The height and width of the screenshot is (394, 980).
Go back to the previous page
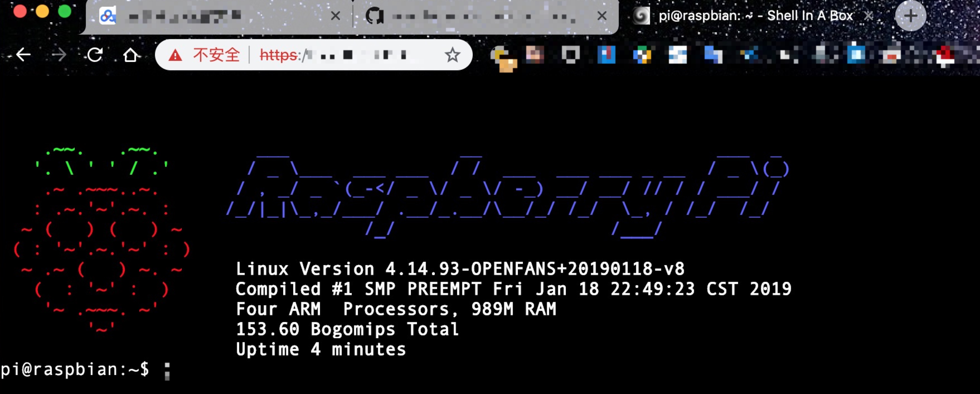pyautogui.click(x=24, y=55)
